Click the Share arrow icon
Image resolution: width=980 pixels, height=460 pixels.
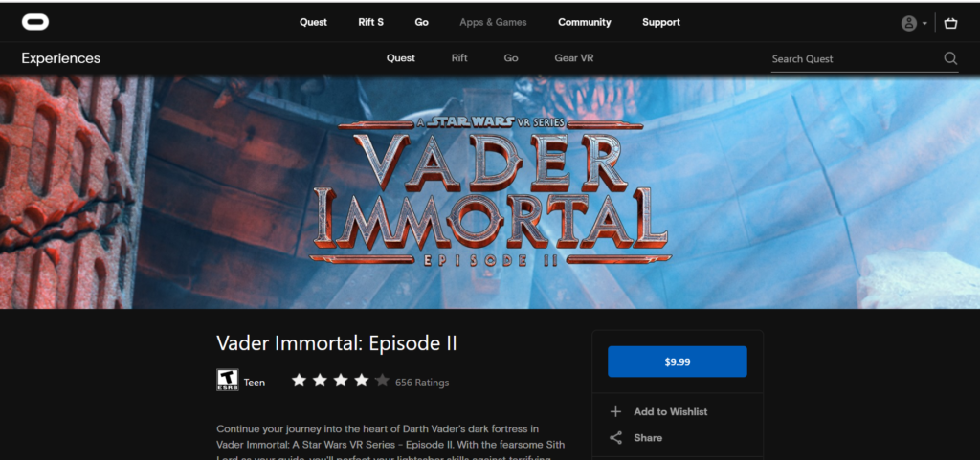(x=615, y=438)
